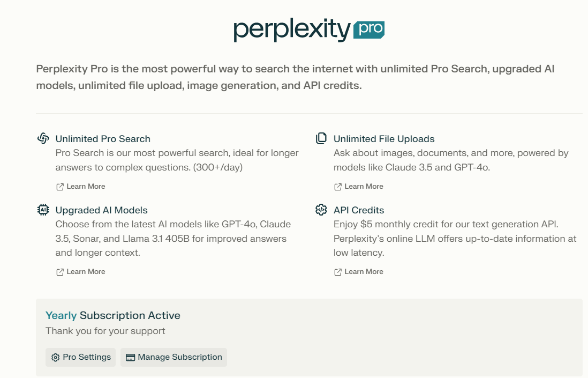The image size is (588, 378).
Task: Select the Pro Search spiral icon
Action: click(43, 138)
